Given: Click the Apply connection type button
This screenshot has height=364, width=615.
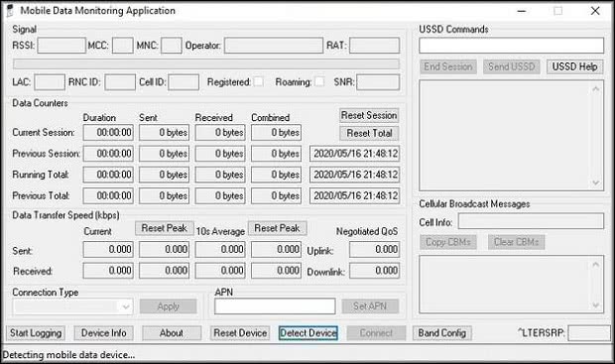Looking at the screenshot, I should coord(169,306).
